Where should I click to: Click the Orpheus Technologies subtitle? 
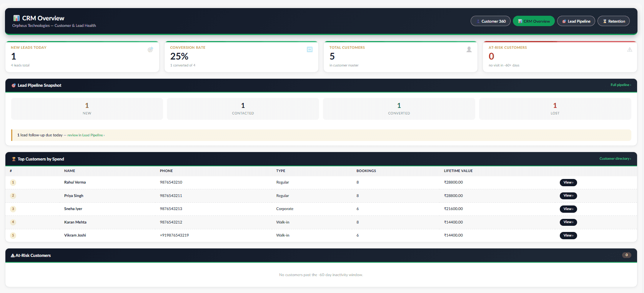click(54, 26)
